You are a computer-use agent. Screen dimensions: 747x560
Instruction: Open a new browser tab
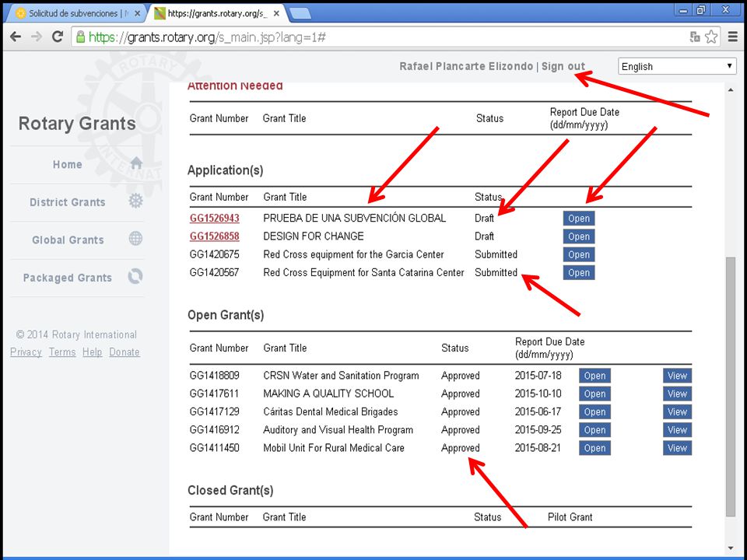pos(300,14)
